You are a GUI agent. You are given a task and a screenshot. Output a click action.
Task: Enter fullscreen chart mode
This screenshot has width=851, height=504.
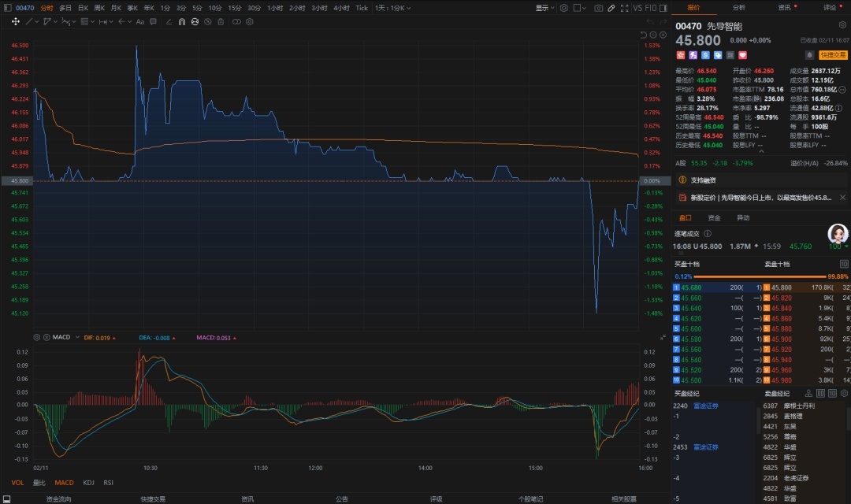tap(625, 8)
